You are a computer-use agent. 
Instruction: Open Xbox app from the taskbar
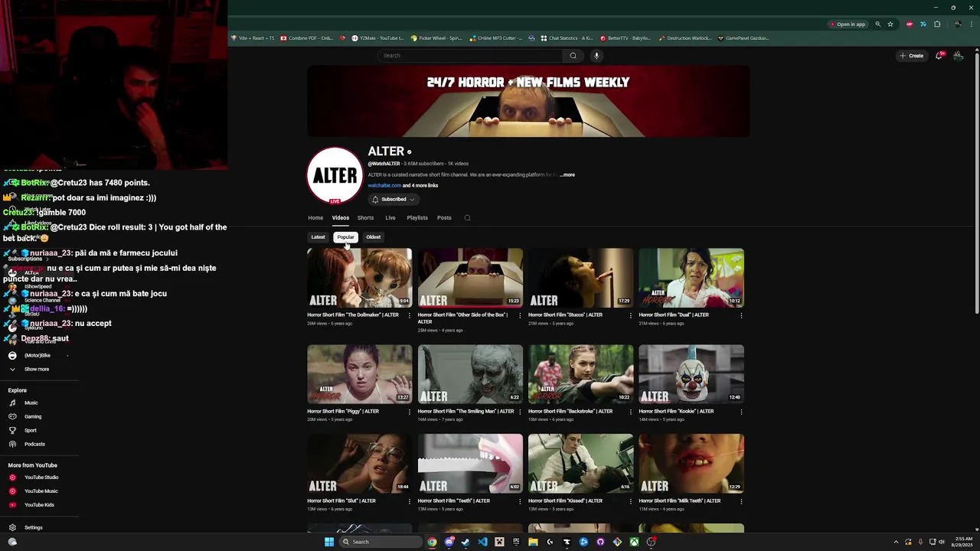634,542
